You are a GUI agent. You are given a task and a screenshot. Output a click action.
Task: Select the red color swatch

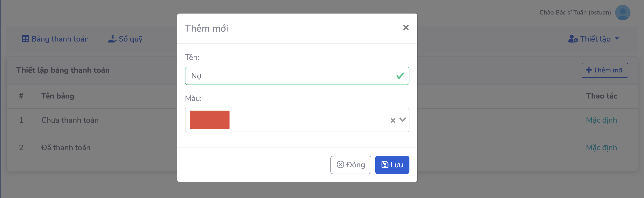210,120
